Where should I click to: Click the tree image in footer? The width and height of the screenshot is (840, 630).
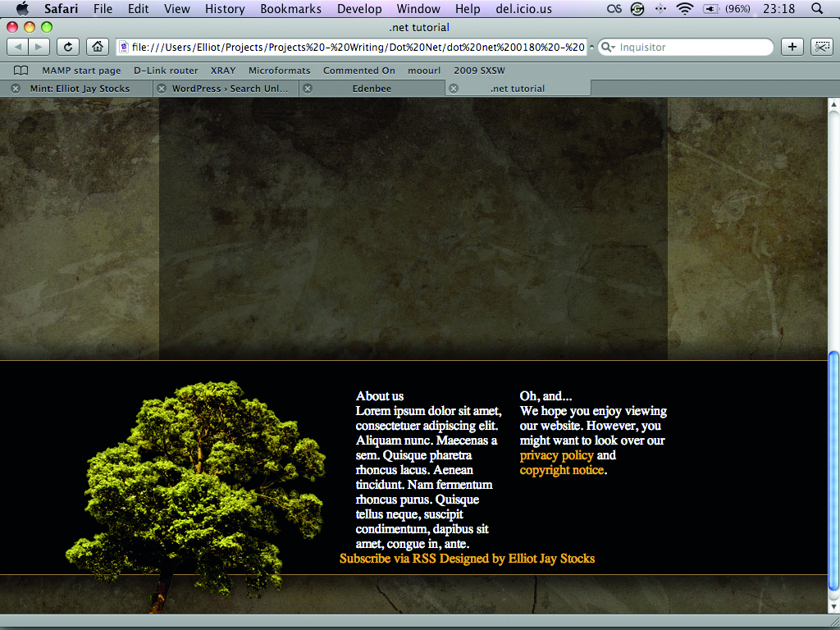pos(195,497)
